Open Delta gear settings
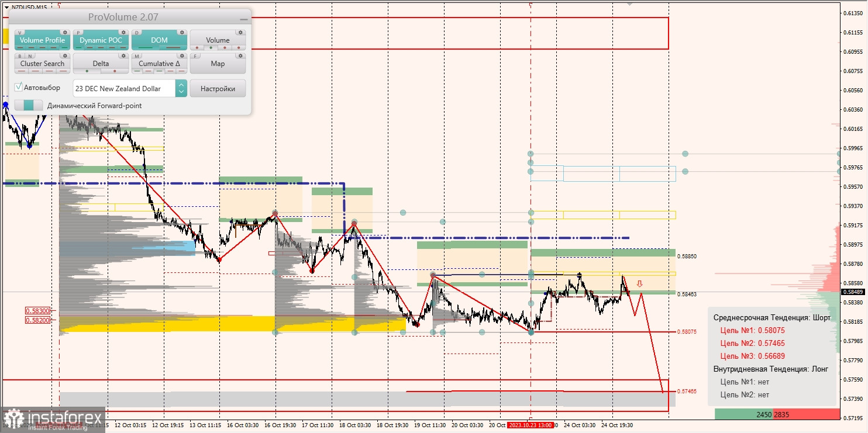 point(123,56)
